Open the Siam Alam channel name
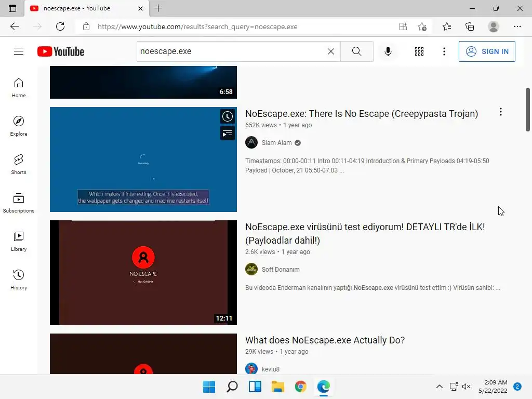 click(276, 143)
